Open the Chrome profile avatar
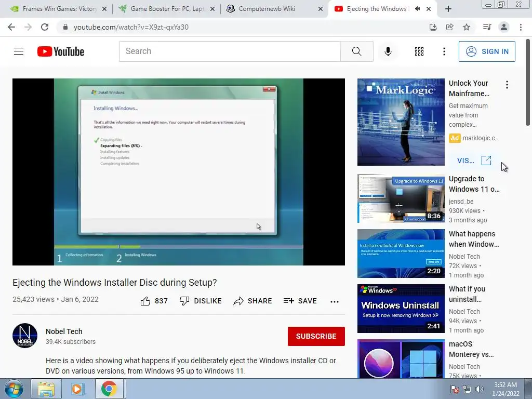532x399 pixels. (504, 27)
